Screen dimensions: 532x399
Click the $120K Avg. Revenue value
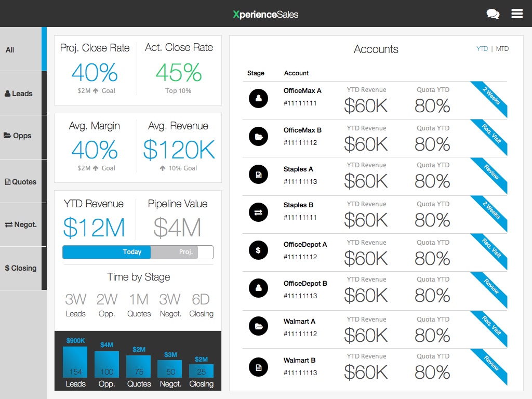coord(179,150)
